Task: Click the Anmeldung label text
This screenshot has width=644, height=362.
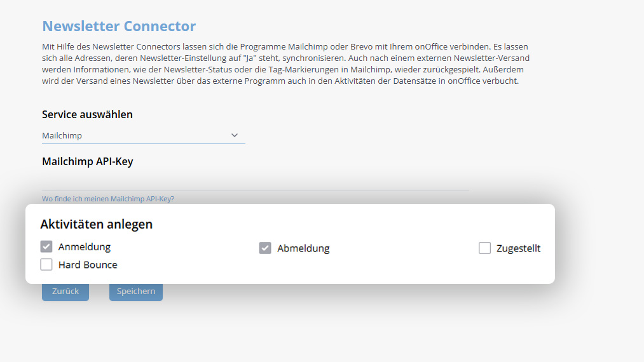Action: (84, 247)
